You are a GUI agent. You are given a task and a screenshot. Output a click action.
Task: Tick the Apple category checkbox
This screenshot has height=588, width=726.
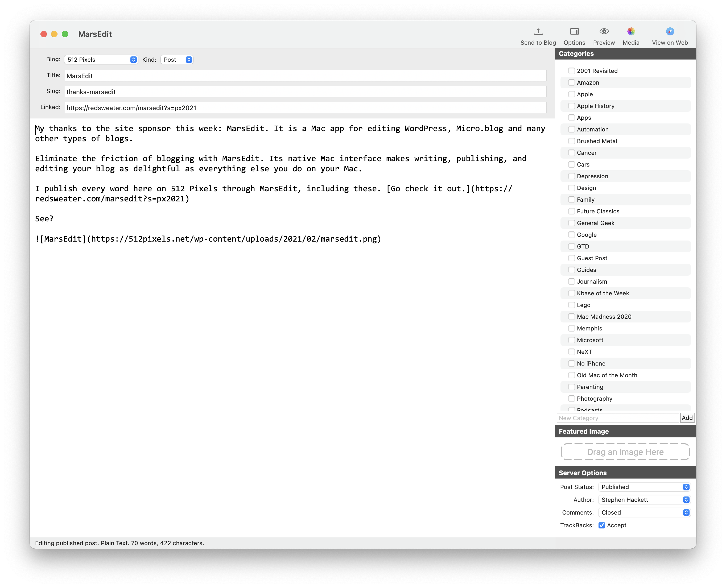coord(572,94)
